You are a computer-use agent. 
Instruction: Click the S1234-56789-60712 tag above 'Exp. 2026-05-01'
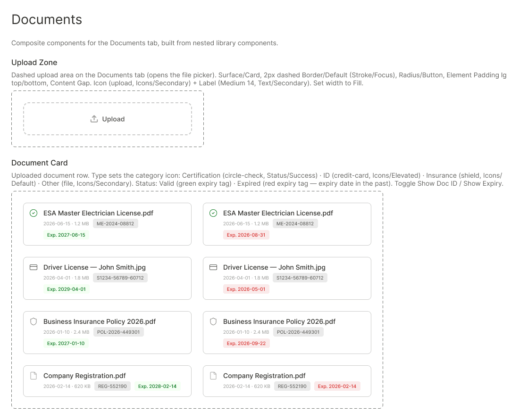(300, 278)
